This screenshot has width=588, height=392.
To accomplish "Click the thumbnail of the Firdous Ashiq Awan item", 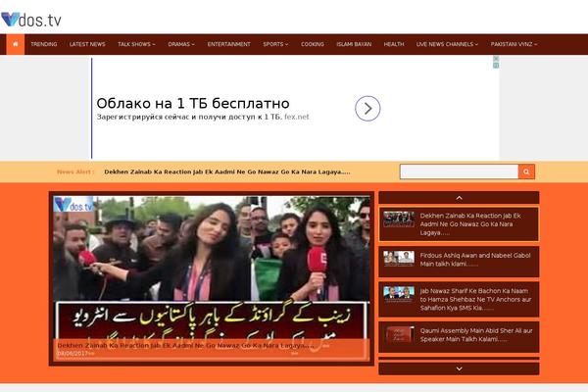I will (x=399, y=259).
